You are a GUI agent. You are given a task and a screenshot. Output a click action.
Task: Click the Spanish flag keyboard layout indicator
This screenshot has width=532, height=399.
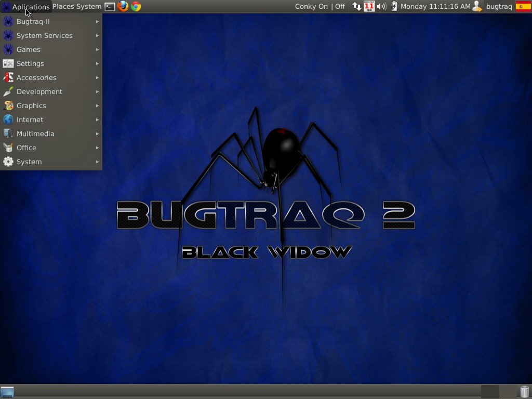[523, 6]
